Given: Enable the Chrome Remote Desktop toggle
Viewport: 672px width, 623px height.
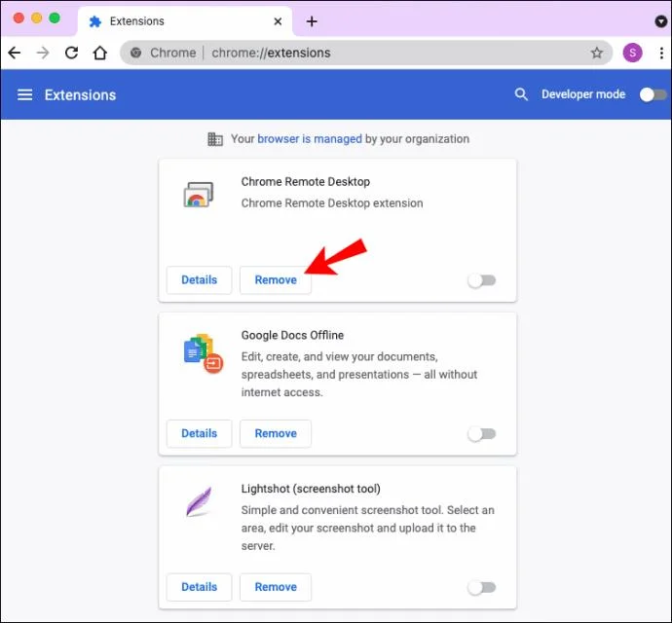Looking at the screenshot, I should (x=482, y=280).
